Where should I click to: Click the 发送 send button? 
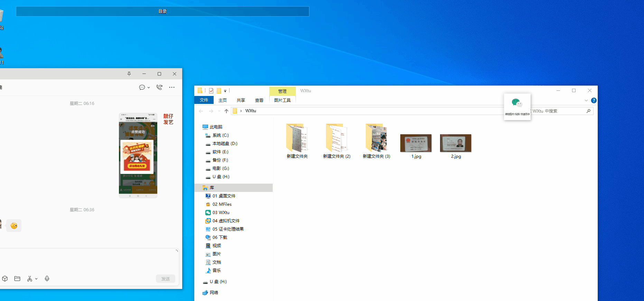click(166, 279)
